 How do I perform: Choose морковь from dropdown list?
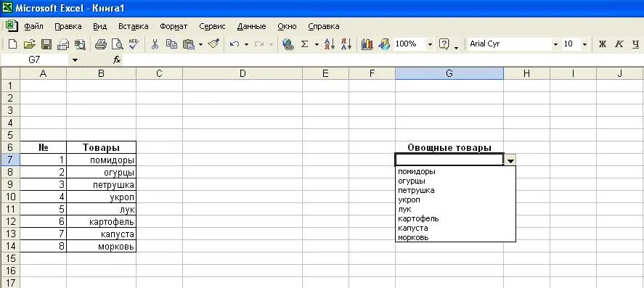coord(455,237)
